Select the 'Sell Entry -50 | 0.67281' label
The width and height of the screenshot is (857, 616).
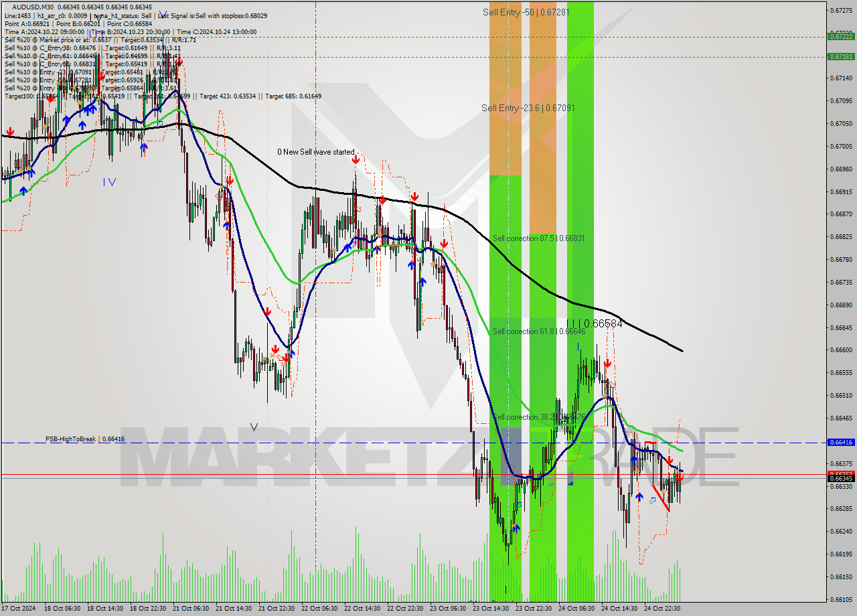tap(526, 12)
